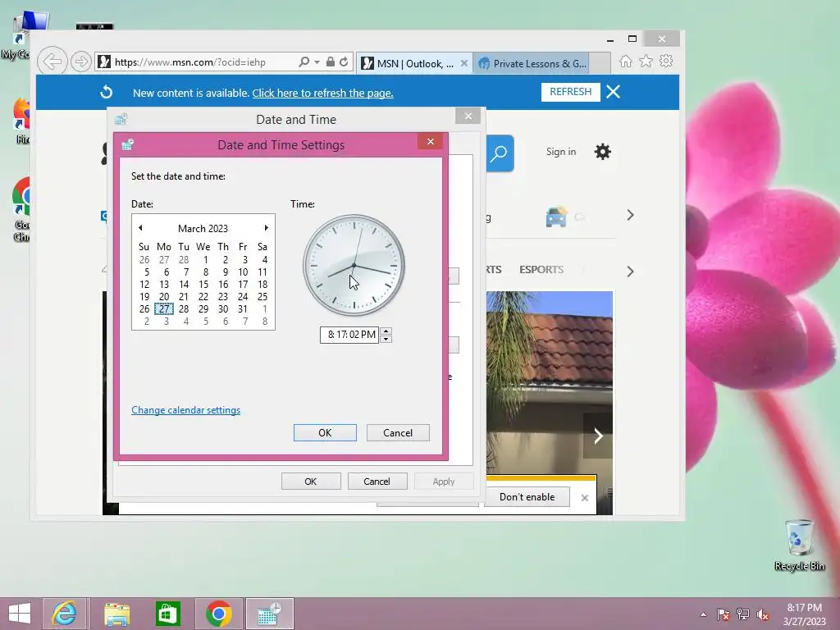This screenshot has width=840, height=630.
Task: Advance the MSN image carousel forward
Action: 598,436
